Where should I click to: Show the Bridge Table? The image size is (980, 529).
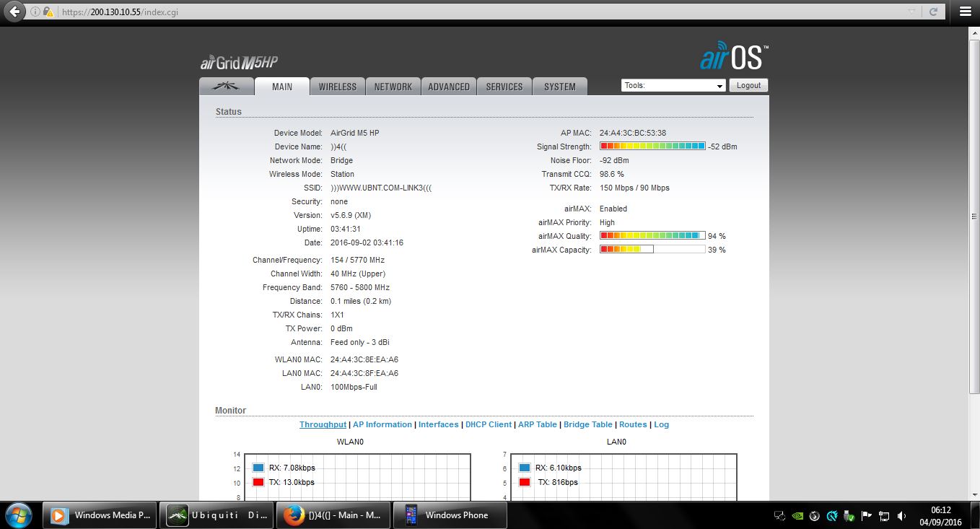pos(588,424)
